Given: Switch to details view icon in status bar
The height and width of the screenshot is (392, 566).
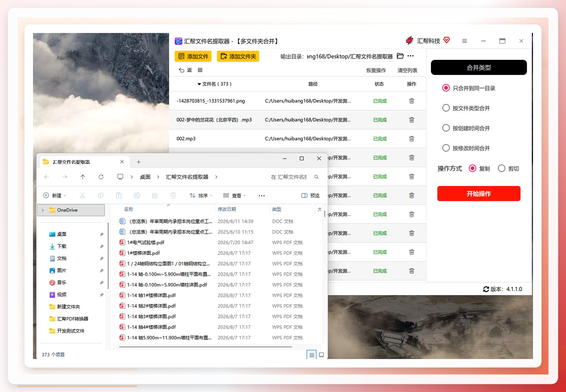Looking at the screenshot, I should pos(312,355).
